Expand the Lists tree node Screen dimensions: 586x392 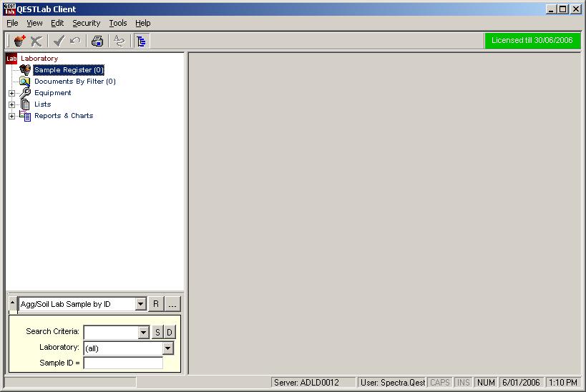click(x=11, y=104)
